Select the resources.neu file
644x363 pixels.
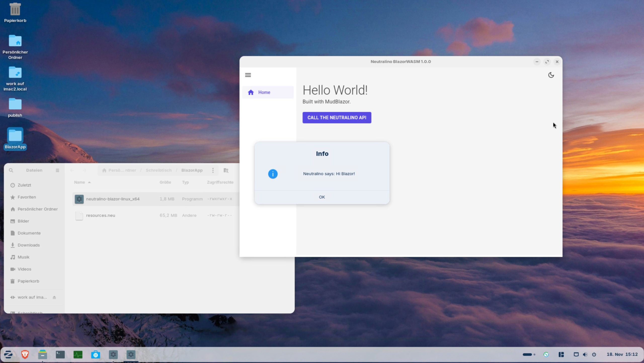pos(101,215)
